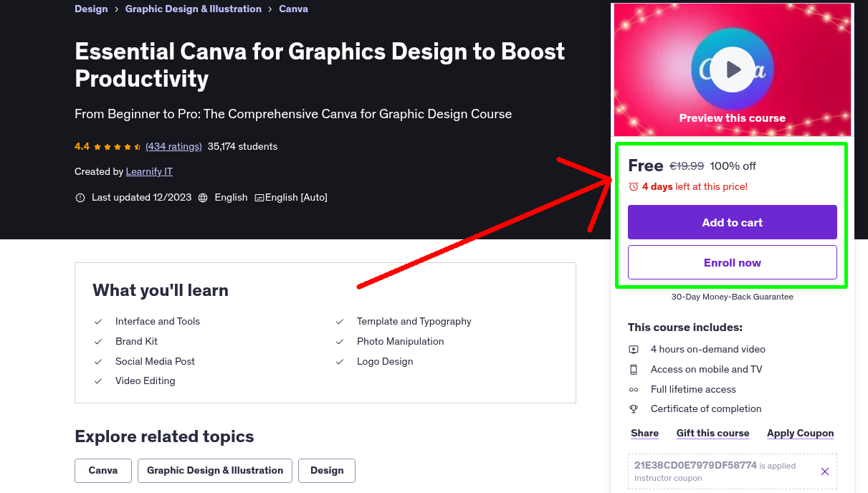Screen dimensions: 868x493
Task: Open the 434 ratings link
Action: point(173,147)
